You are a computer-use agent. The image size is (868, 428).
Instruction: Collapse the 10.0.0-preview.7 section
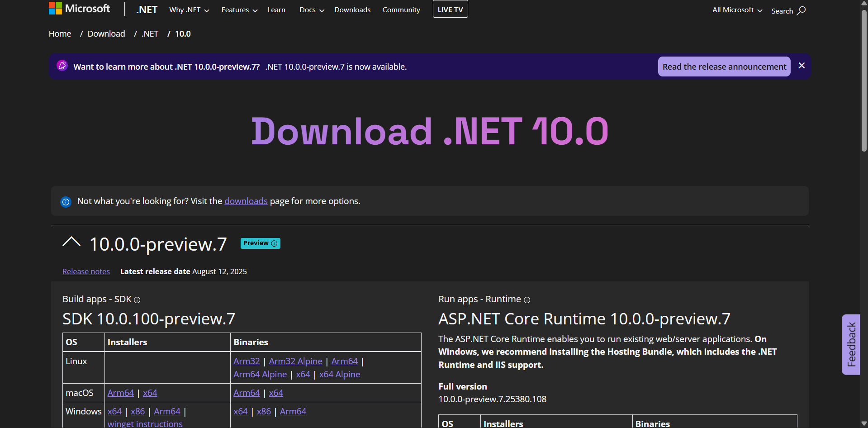tap(71, 242)
